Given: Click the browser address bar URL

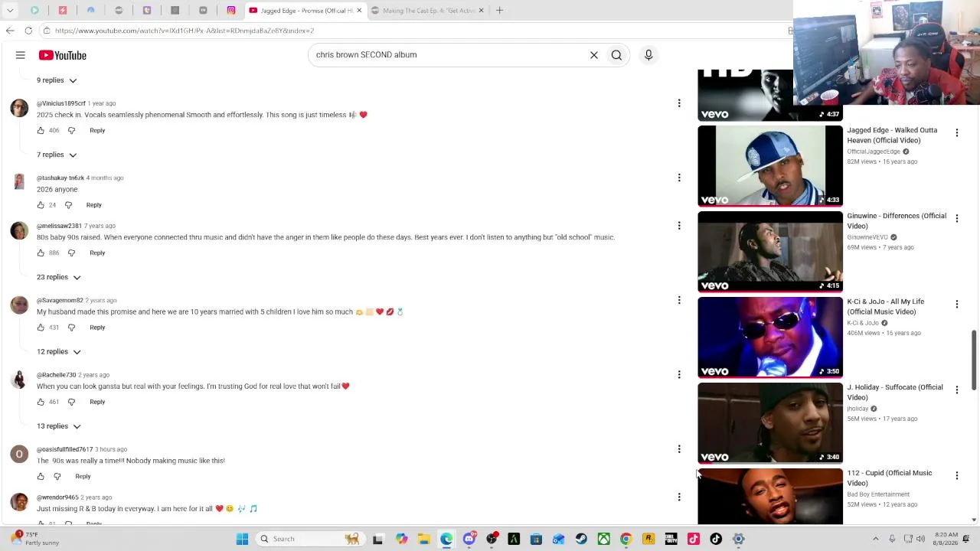Looking at the screenshot, I should (x=185, y=31).
